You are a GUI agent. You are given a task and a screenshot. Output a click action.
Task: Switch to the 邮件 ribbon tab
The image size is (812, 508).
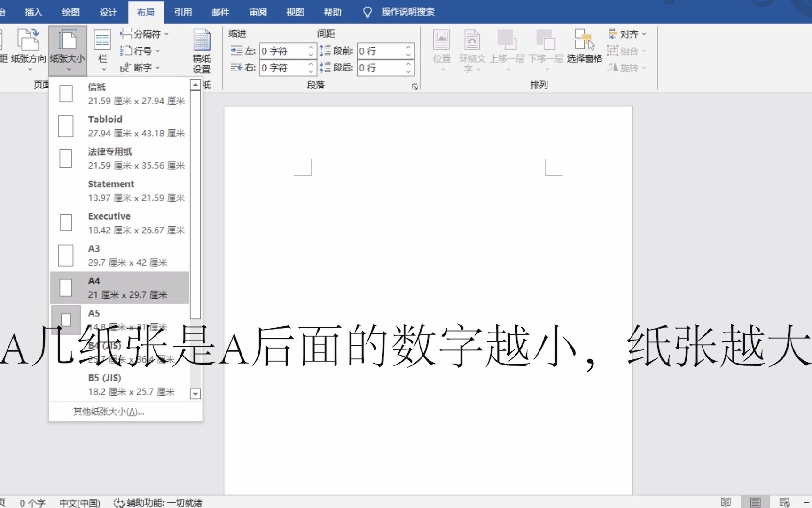[220, 12]
